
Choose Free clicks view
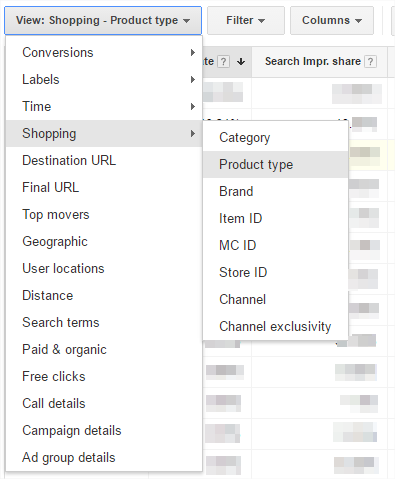click(x=104, y=377)
